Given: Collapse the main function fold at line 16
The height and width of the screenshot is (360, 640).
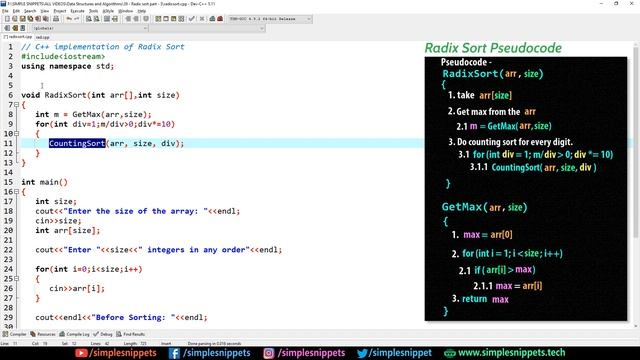Looking at the screenshot, I should (17, 191).
